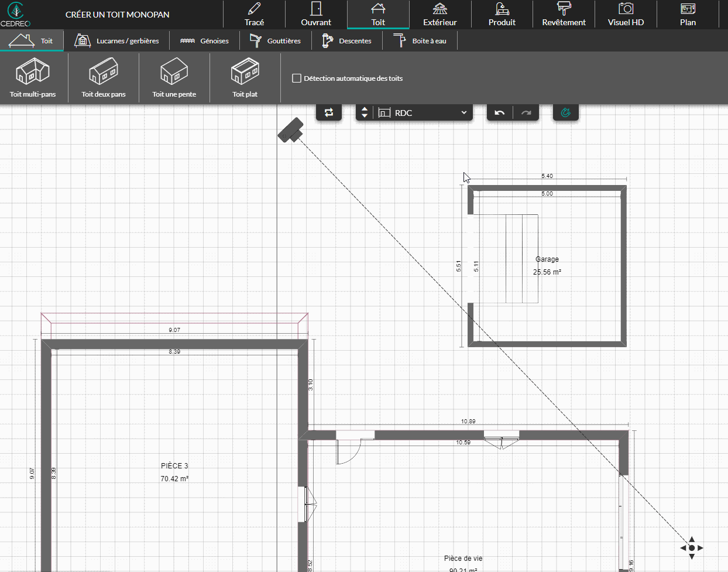Click the Cedreo logo
Screen dimensions: 728x572
pos(16,15)
